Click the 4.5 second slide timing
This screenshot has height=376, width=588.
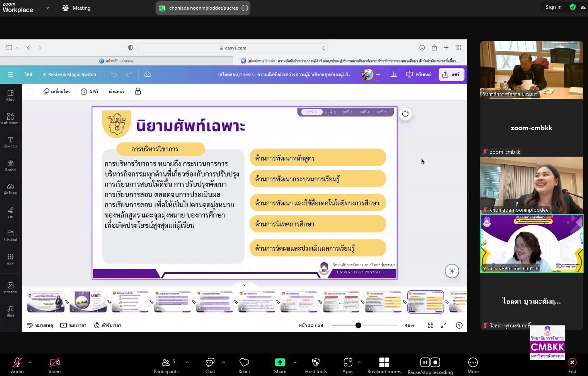pyautogui.click(x=90, y=92)
